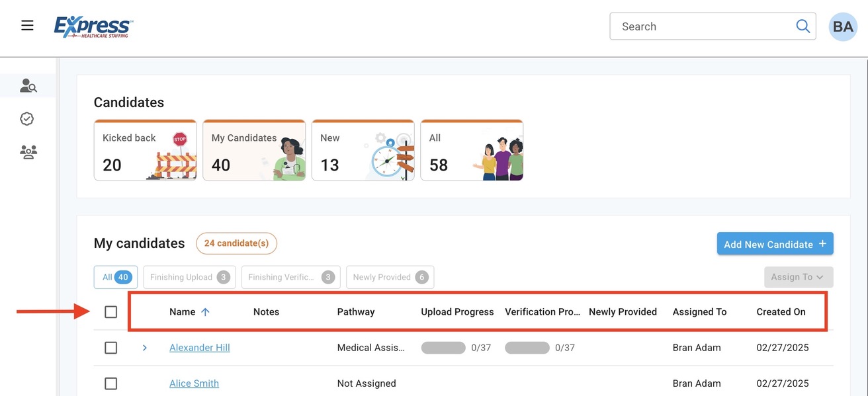868x396 pixels.
Task: Open the team group sidebar icon
Action: pos(28,152)
